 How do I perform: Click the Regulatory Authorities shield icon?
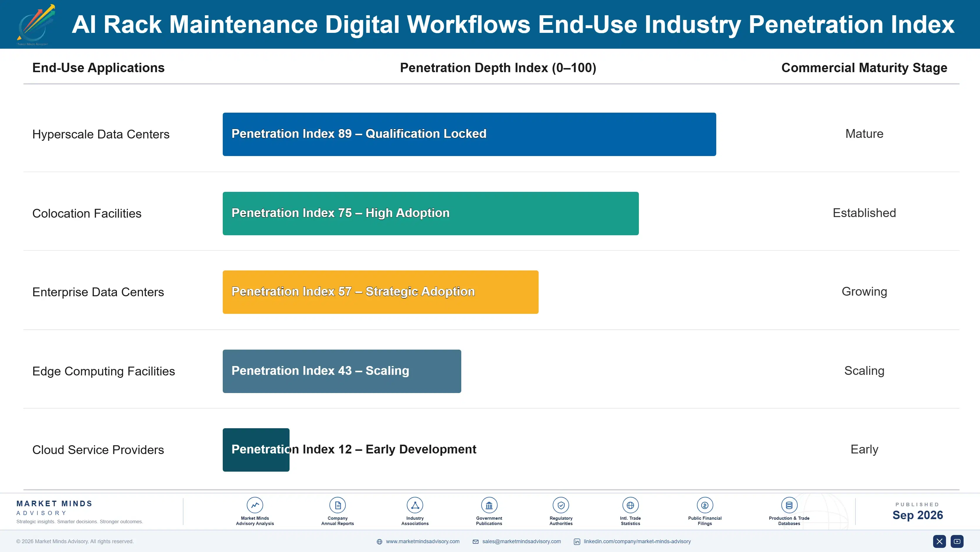pos(561,505)
